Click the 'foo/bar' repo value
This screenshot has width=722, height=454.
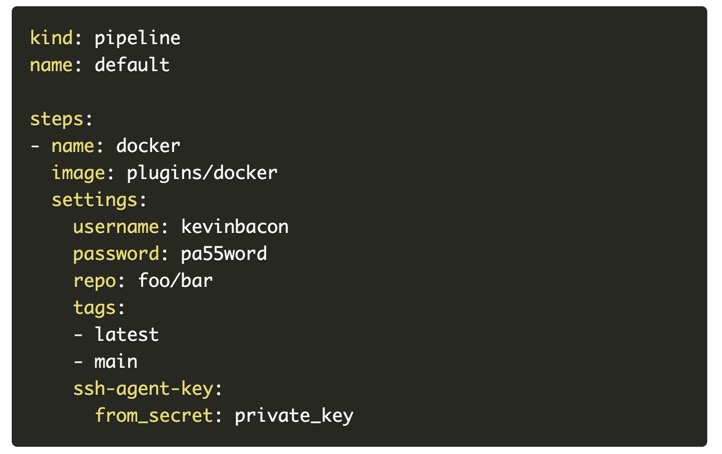coord(175,281)
